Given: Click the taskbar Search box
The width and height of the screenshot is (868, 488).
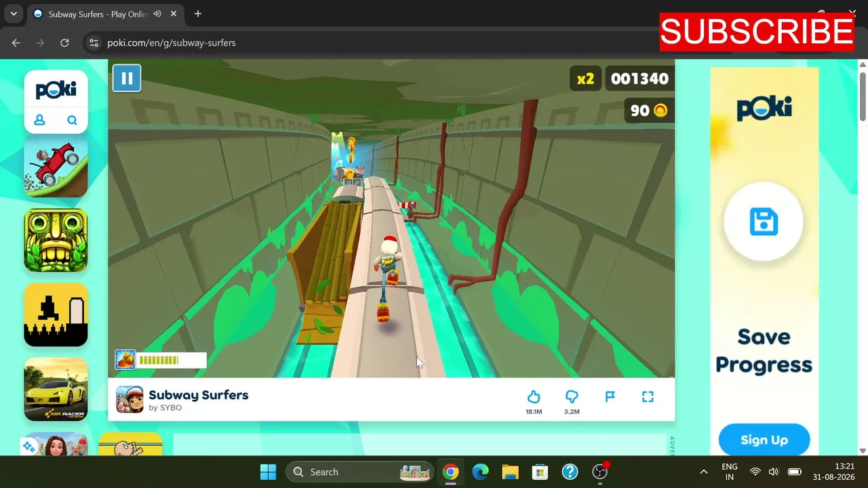Looking at the screenshot, I should click(x=361, y=472).
